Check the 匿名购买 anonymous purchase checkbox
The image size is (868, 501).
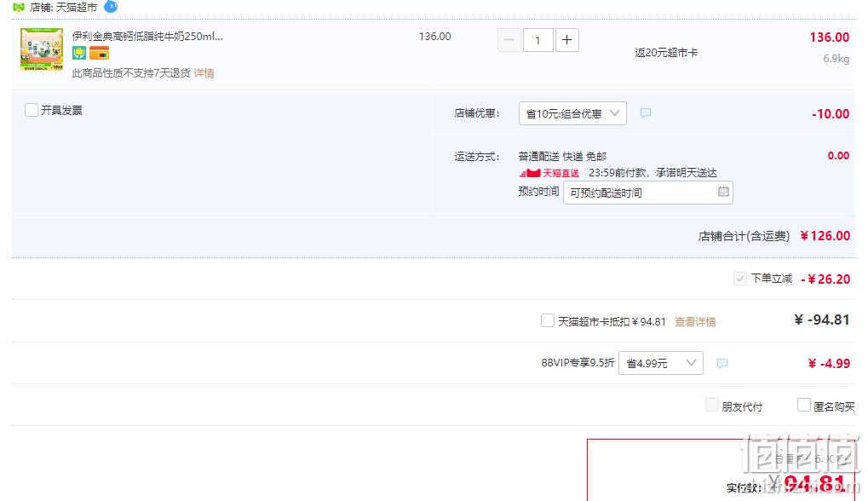804,406
